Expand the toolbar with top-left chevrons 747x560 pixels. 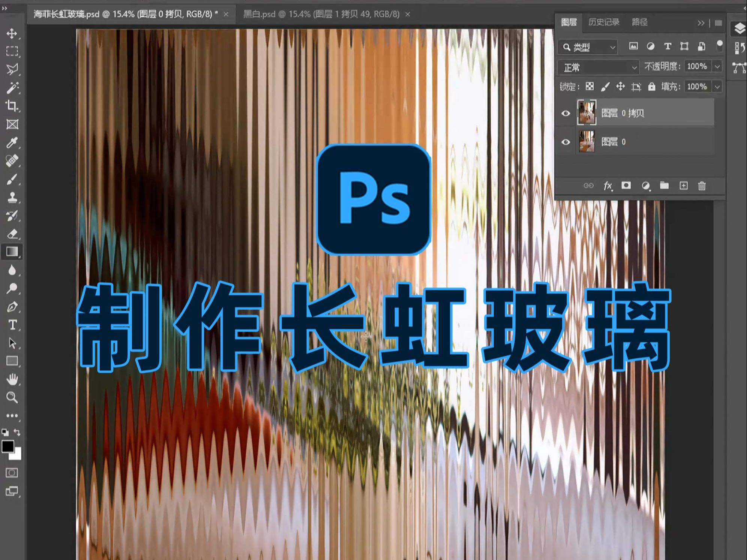[x=4, y=8]
